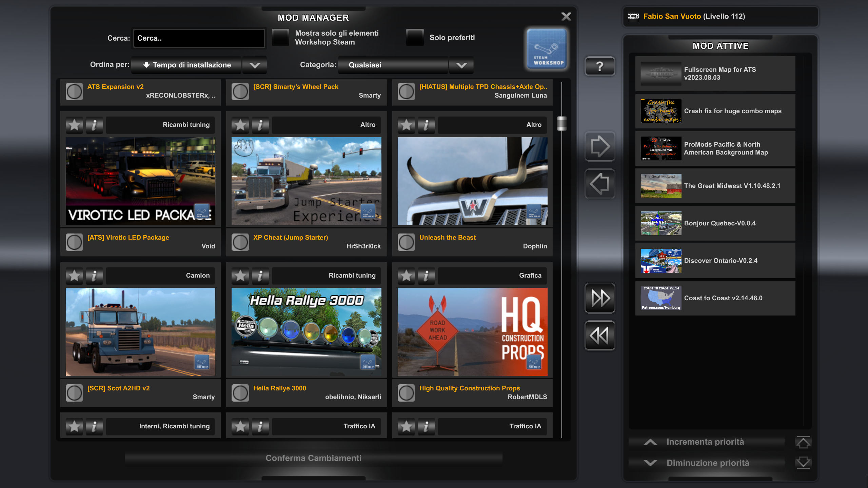This screenshot has height=488, width=868.
Task: Toggle Solo preferiti checkbox
Action: (x=415, y=38)
